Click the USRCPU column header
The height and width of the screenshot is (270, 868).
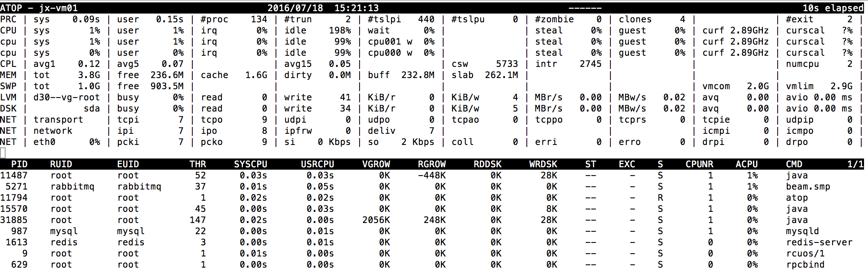[x=317, y=164]
